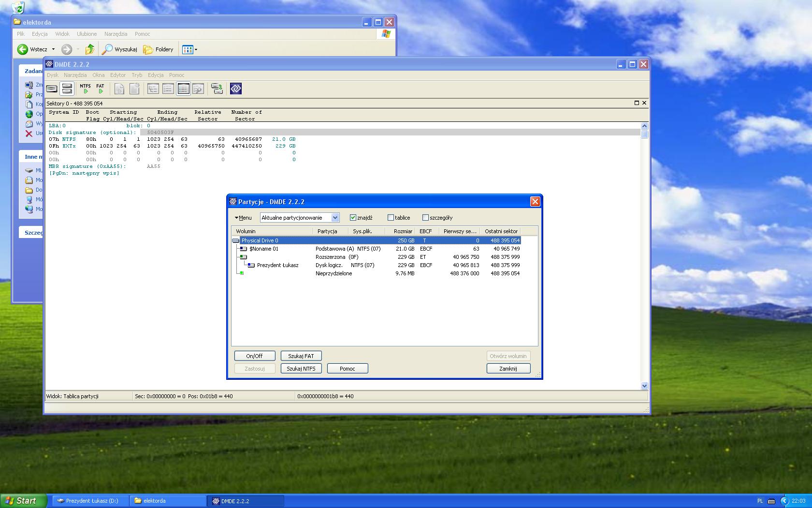Viewport: 812px width, 508px height.
Task: Click the green extended partition icon
Action: pyautogui.click(x=244, y=257)
